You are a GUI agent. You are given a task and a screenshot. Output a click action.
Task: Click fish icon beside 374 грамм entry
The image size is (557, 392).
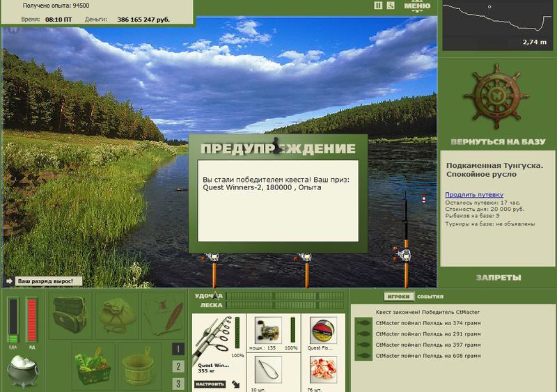(363, 323)
